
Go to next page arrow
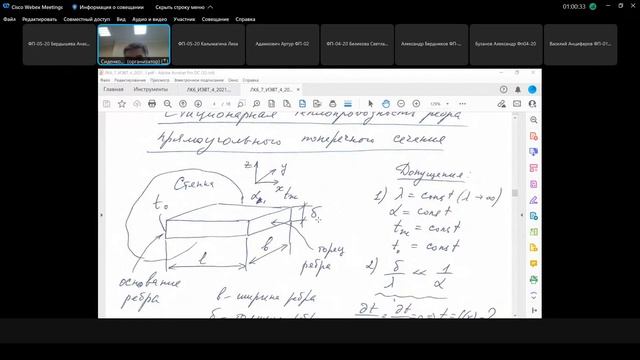[x=198, y=104]
